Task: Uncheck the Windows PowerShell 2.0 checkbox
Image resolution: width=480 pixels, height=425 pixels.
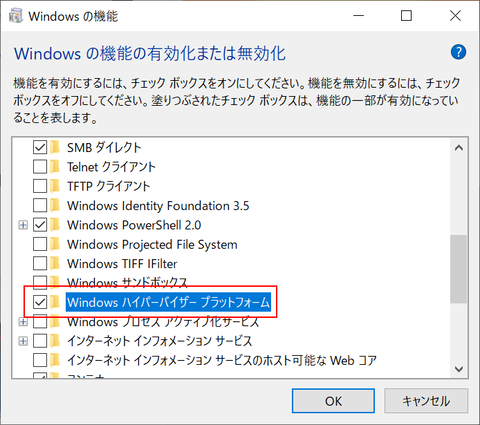Action: pyautogui.click(x=40, y=225)
